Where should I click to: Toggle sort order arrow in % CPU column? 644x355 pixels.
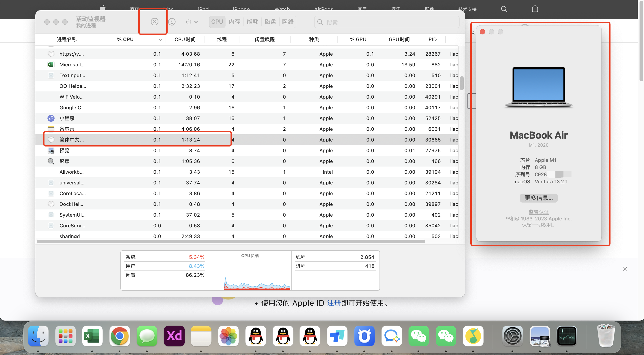tap(160, 40)
